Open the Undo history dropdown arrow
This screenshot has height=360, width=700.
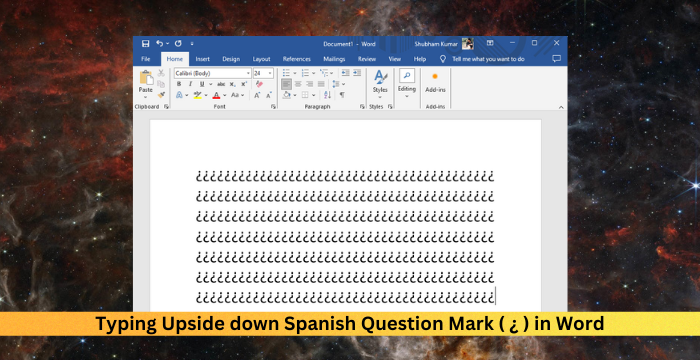pyautogui.click(x=167, y=43)
